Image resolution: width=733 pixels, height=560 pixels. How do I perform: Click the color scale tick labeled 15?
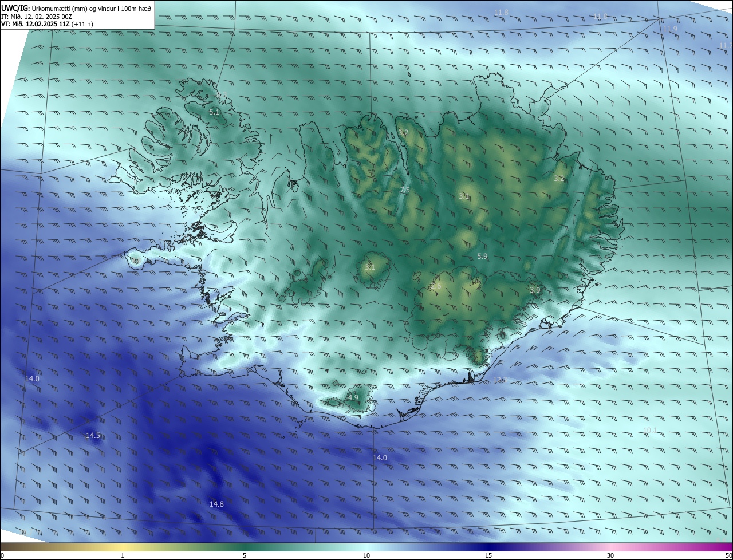[x=488, y=555]
